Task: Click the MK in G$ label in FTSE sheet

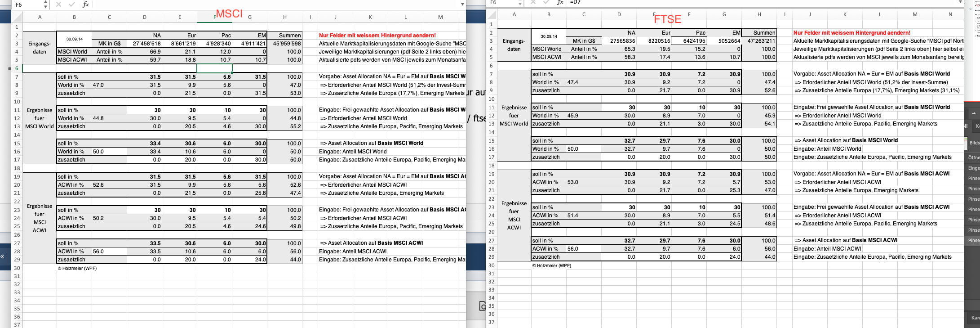Action: 584,41
